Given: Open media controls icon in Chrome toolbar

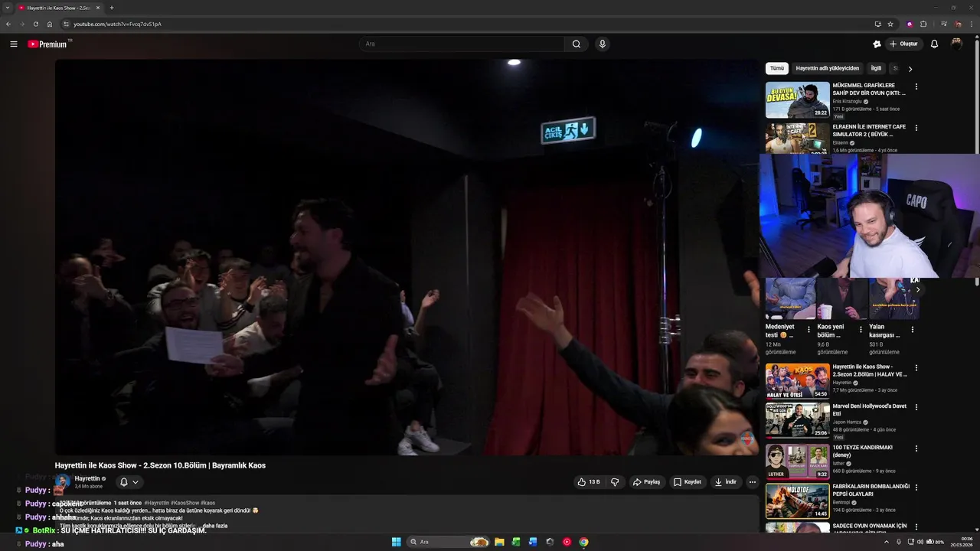Looking at the screenshot, I should point(944,24).
